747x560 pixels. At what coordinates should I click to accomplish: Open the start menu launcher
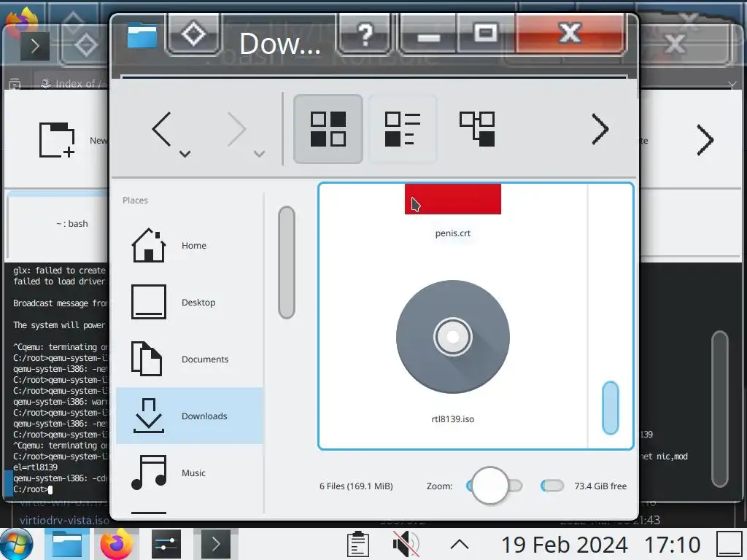pos(18,544)
